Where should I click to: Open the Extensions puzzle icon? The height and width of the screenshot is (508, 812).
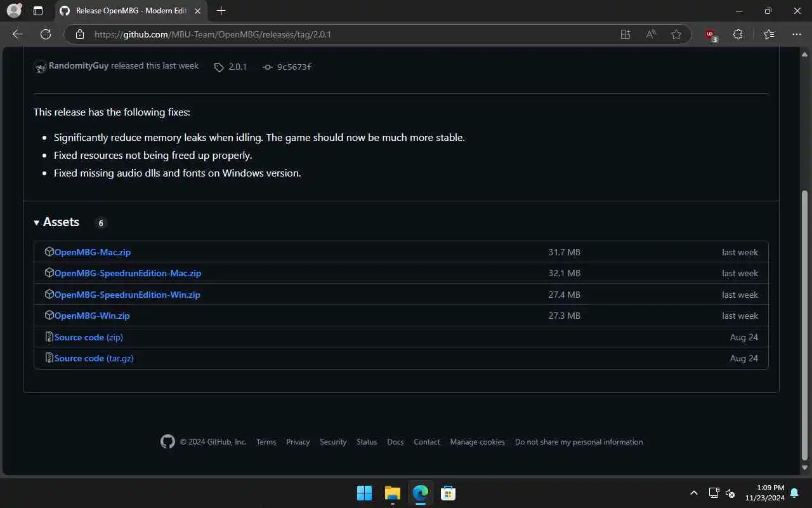coord(738,34)
